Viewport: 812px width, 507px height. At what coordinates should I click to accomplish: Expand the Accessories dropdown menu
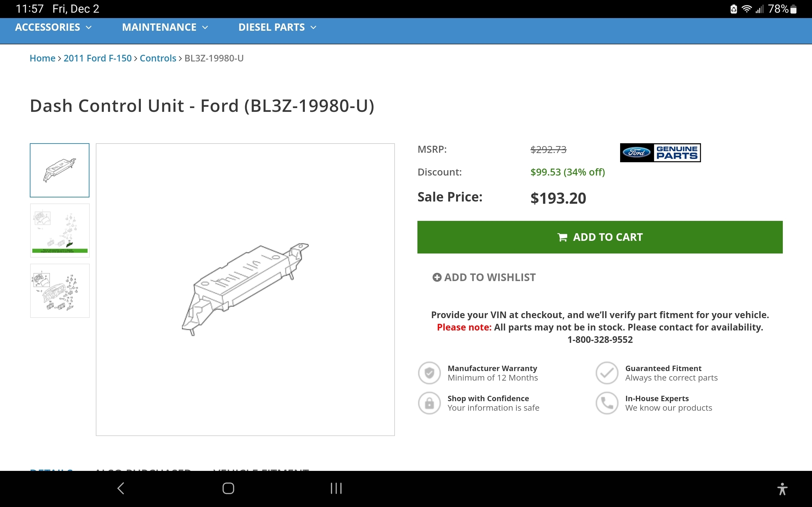pyautogui.click(x=53, y=27)
